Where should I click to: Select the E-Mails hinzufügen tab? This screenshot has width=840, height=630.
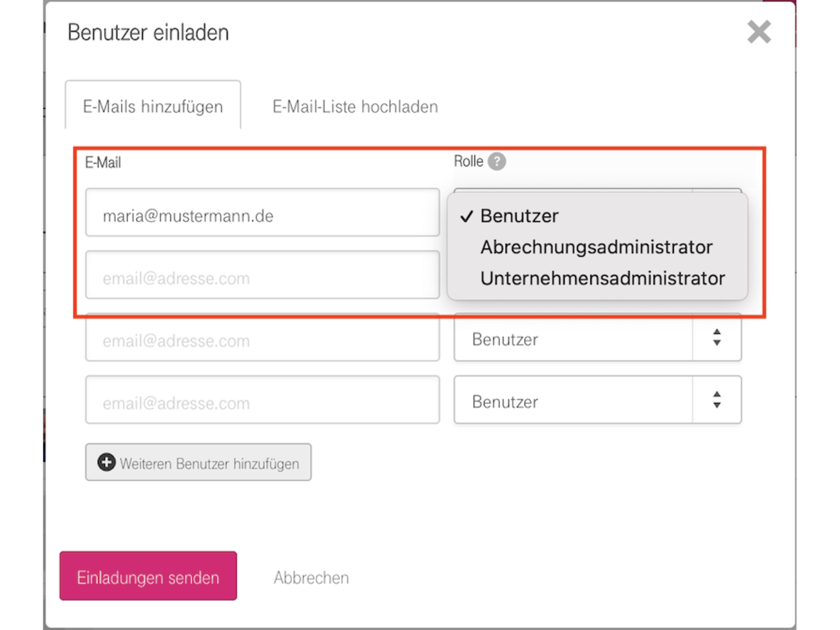pyautogui.click(x=153, y=106)
